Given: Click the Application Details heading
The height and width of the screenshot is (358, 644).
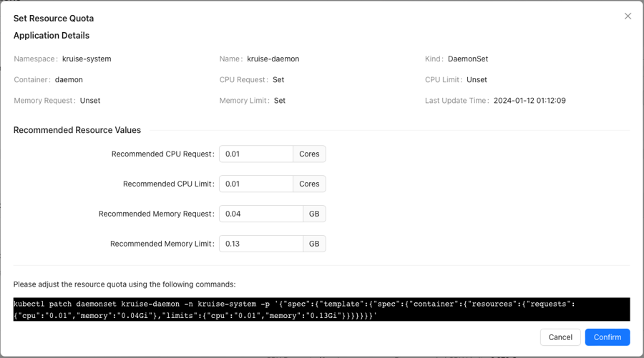Looking at the screenshot, I should click(52, 36).
